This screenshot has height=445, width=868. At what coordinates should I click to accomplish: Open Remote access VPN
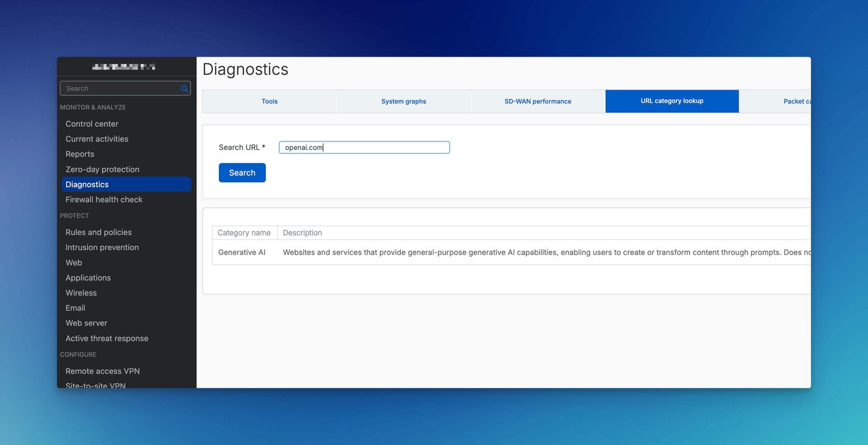[x=103, y=371]
